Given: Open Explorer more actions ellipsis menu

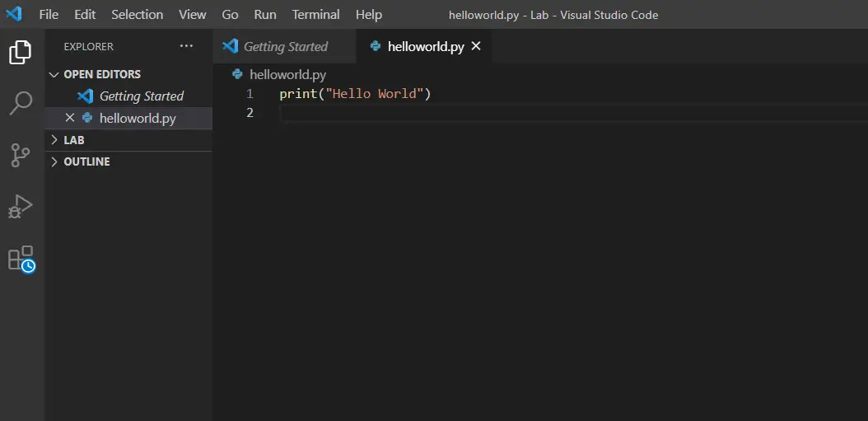Looking at the screenshot, I should pyautogui.click(x=187, y=46).
